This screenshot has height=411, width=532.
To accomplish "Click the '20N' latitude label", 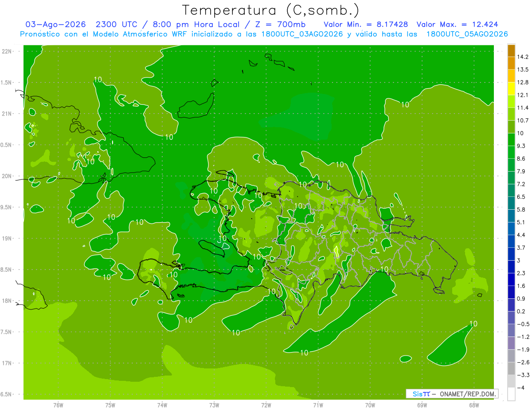I will [x=8, y=176].
